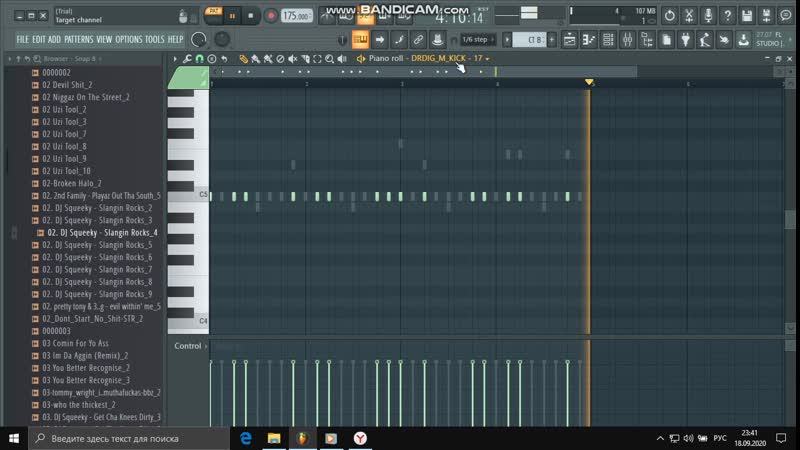Open the piano roll Tools wrench menu
The height and width of the screenshot is (450, 800).
(187, 59)
